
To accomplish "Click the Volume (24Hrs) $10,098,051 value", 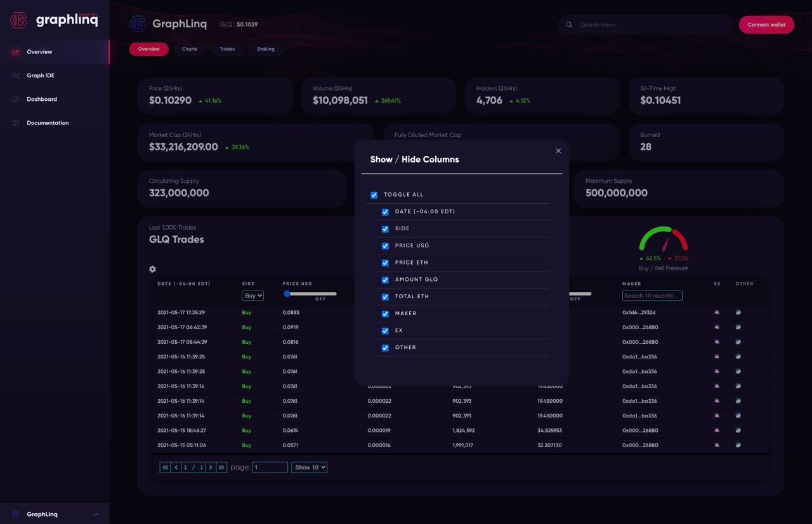I will click(340, 100).
